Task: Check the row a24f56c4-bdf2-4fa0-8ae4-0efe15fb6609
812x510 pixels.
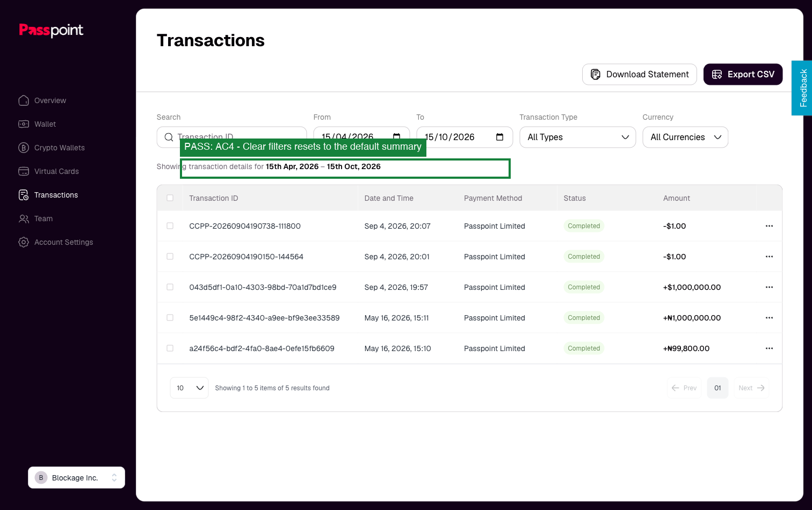Action: (x=170, y=348)
